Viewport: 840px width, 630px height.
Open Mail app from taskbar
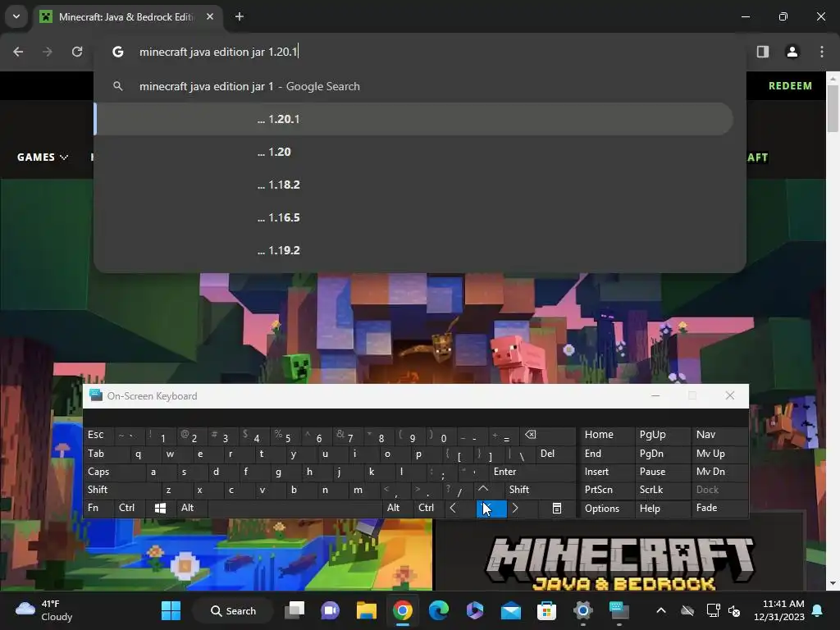pos(510,610)
